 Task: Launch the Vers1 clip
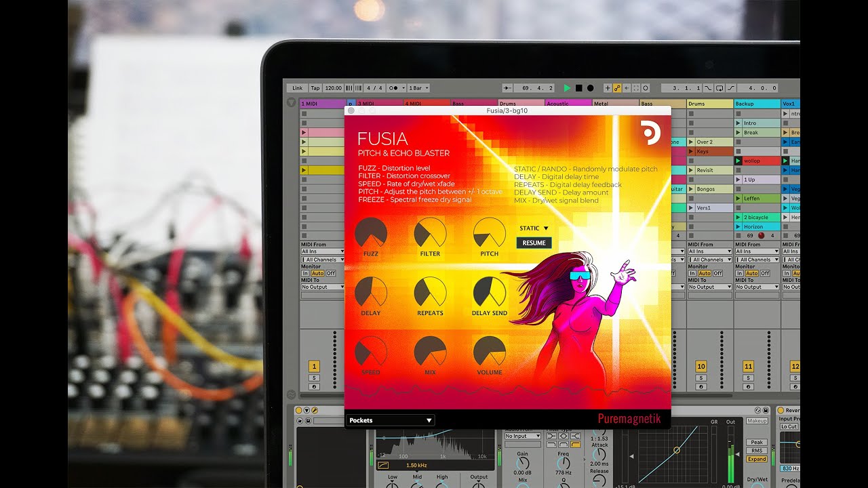point(691,208)
